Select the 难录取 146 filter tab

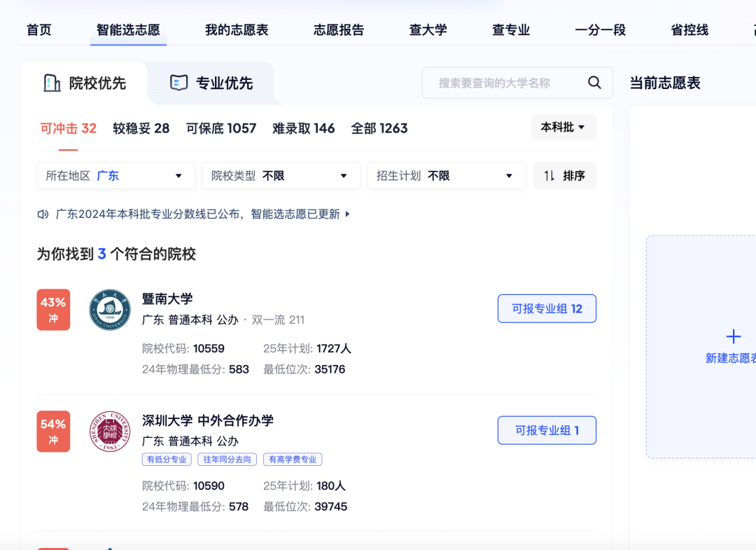pyautogui.click(x=304, y=128)
